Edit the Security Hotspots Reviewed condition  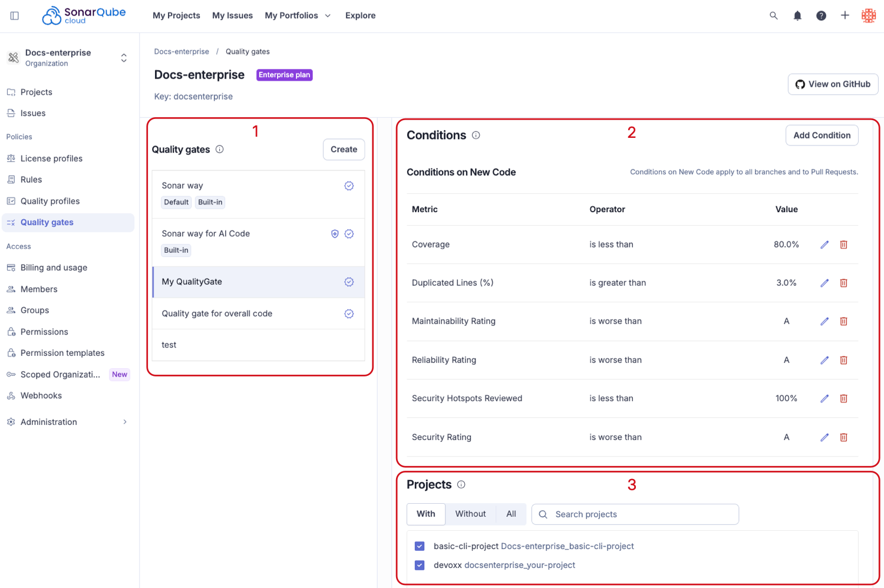[x=824, y=398]
